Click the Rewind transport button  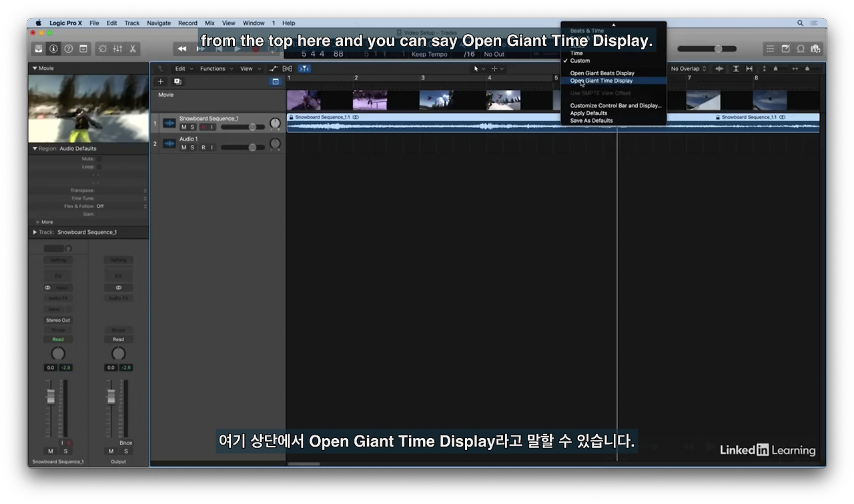(x=181, y=49)
